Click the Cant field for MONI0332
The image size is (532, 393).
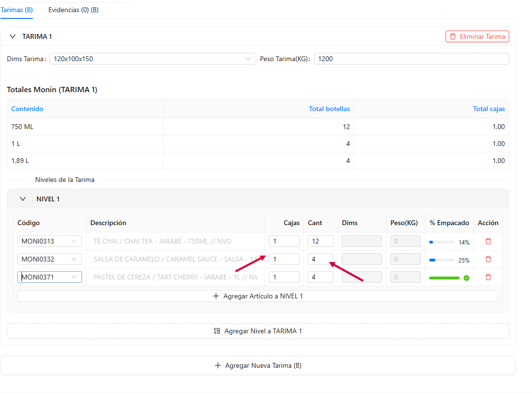tap(320, 259)
